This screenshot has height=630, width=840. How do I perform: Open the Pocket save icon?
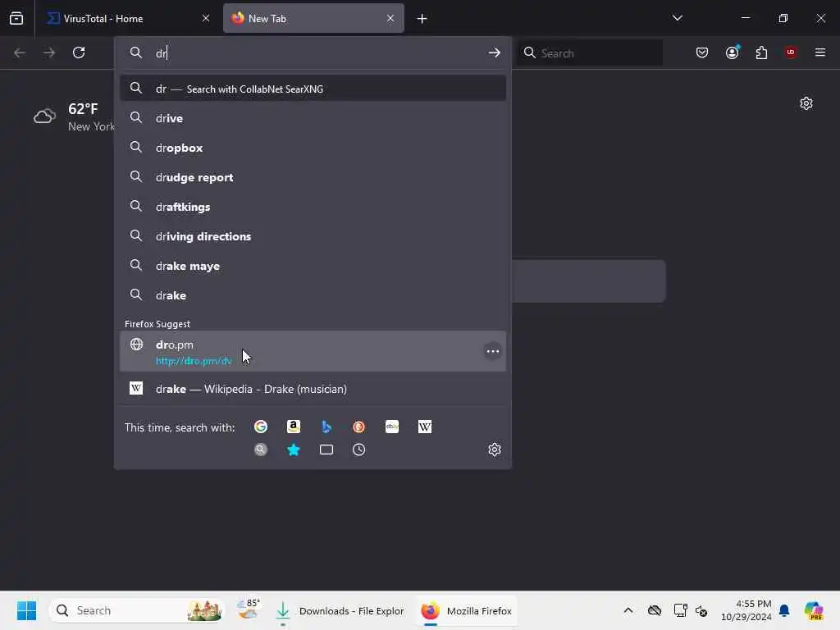(702, 52)
